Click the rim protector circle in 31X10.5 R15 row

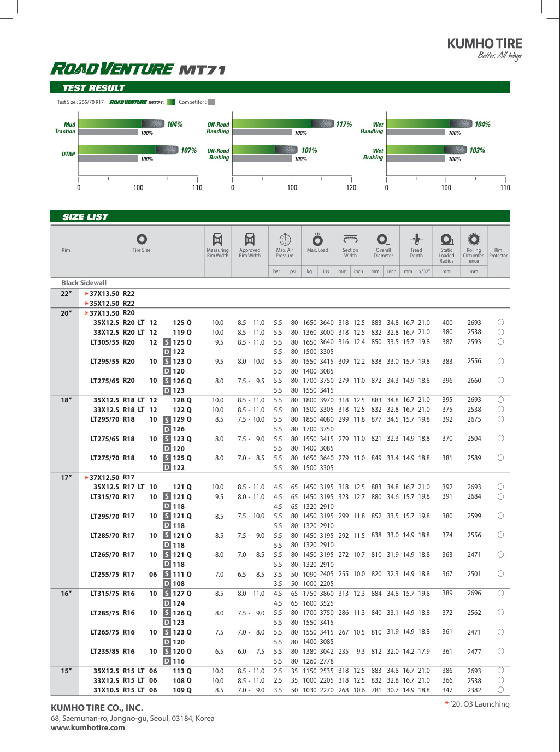click(500, 690)
